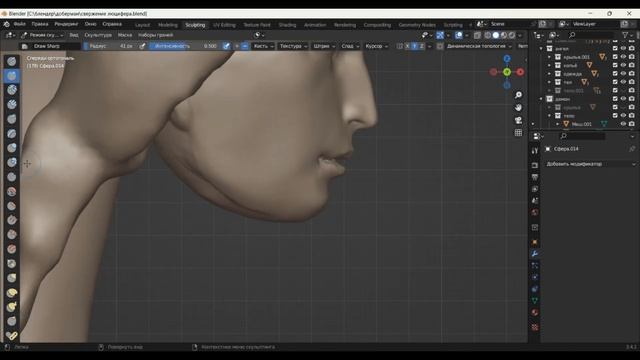Viewport: 640px width, 360px height.
Task: Toggle render camera icon for демон row
Action: 632,99
